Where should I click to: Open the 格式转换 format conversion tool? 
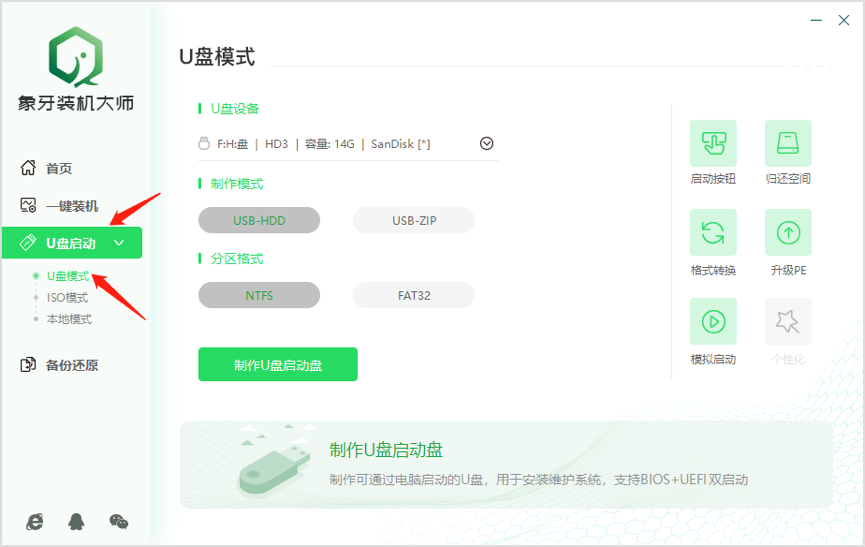713,233
